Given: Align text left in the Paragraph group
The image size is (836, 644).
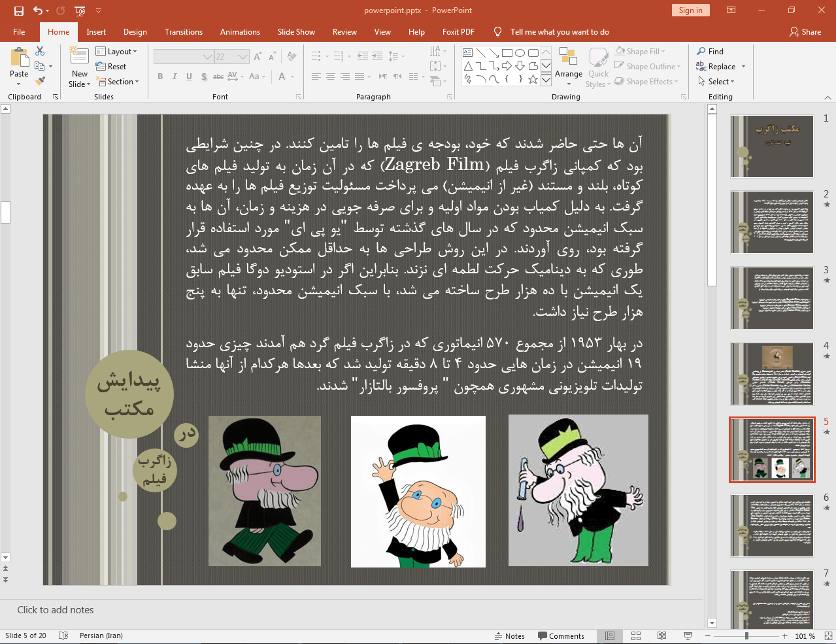Looking at the screenshot, I should click(x=316, y=76).
